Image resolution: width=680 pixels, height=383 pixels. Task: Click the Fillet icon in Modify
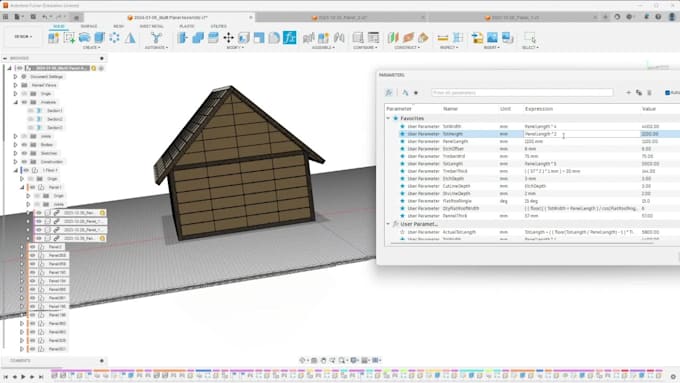274,38
